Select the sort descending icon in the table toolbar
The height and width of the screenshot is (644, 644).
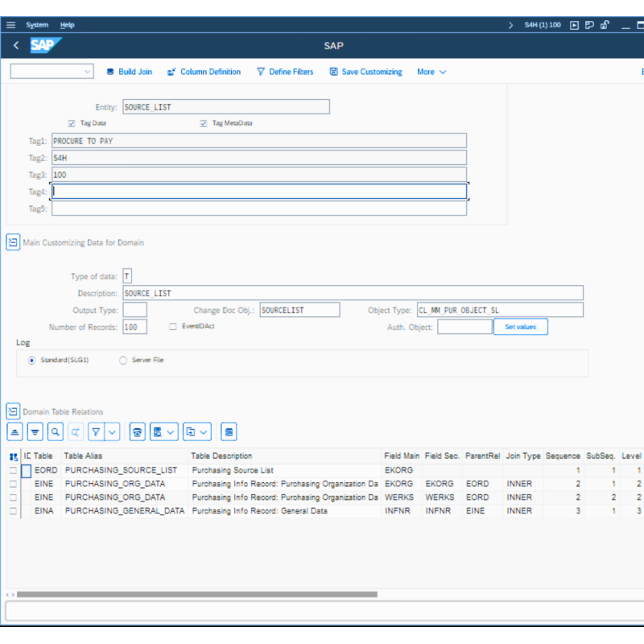click(35, 431)
